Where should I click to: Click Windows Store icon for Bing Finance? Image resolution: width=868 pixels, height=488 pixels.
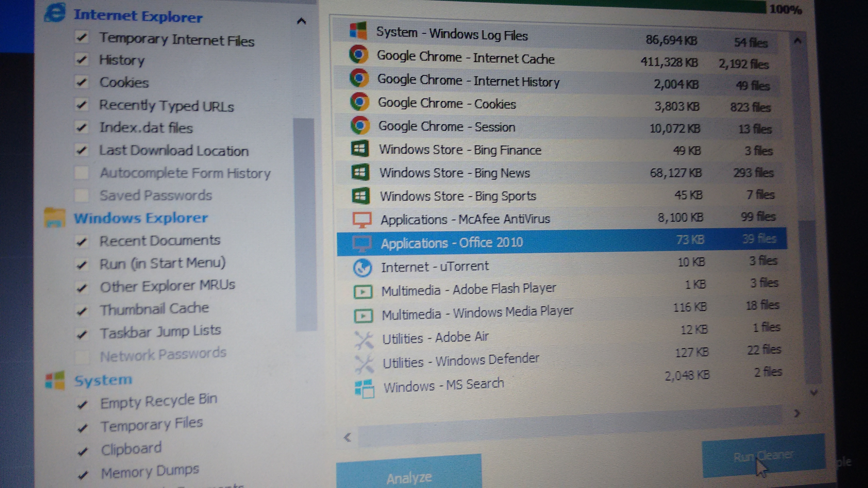(x=360, y=149)
